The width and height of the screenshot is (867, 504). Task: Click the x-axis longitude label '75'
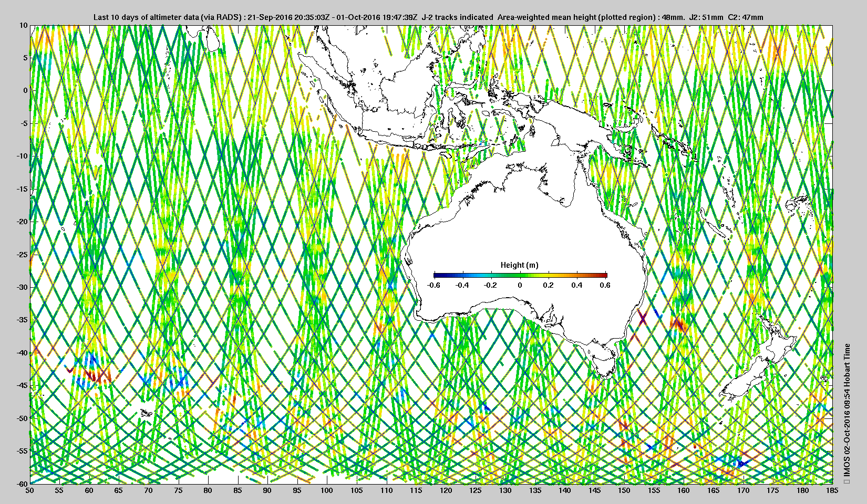179,490
